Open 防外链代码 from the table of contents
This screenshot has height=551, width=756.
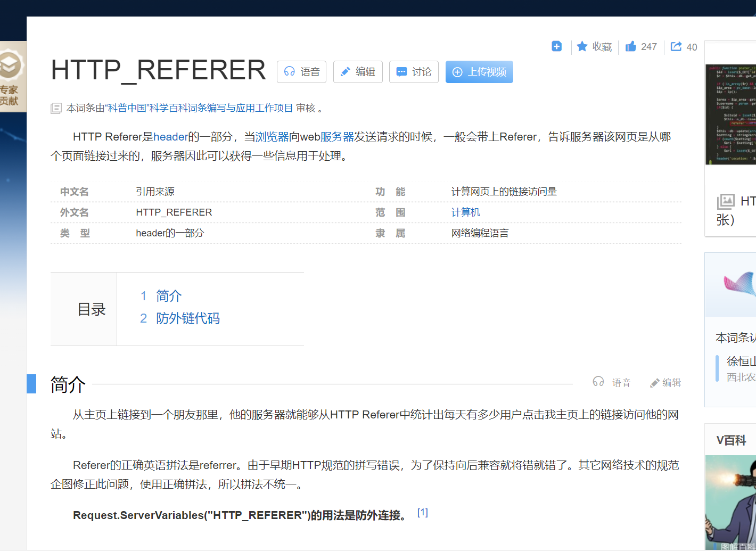coord(187,318)
